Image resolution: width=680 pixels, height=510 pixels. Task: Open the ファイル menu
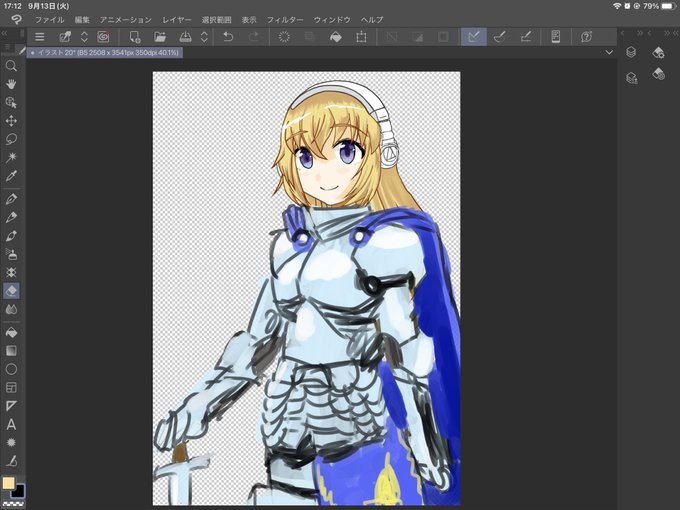[x=49, y=20]
